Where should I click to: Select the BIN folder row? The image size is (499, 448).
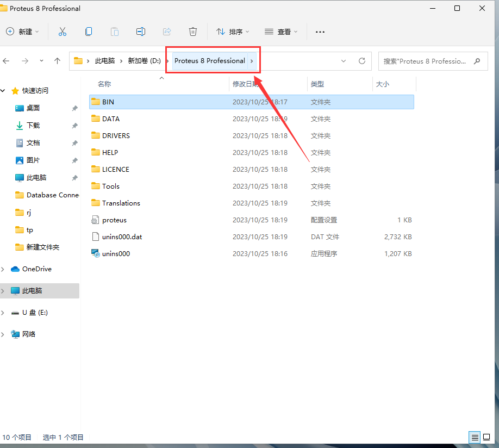(252, 102)
